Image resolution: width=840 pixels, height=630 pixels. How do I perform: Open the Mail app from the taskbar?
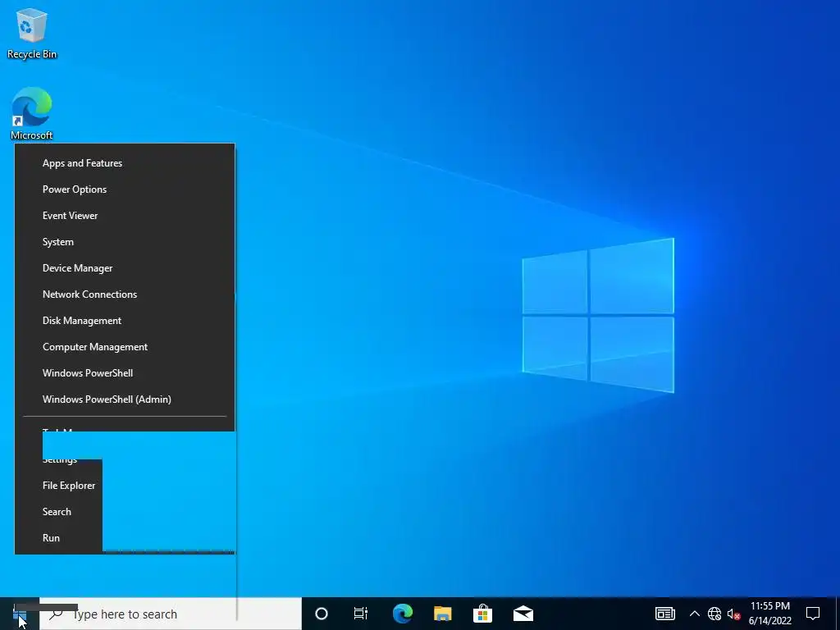tap(523, 614)
